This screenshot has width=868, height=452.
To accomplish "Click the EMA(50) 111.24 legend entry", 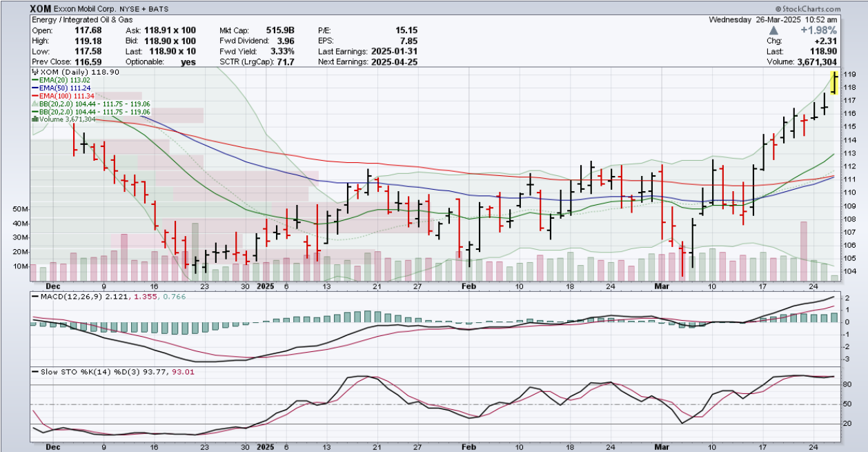I will click(x=66, y=88).
